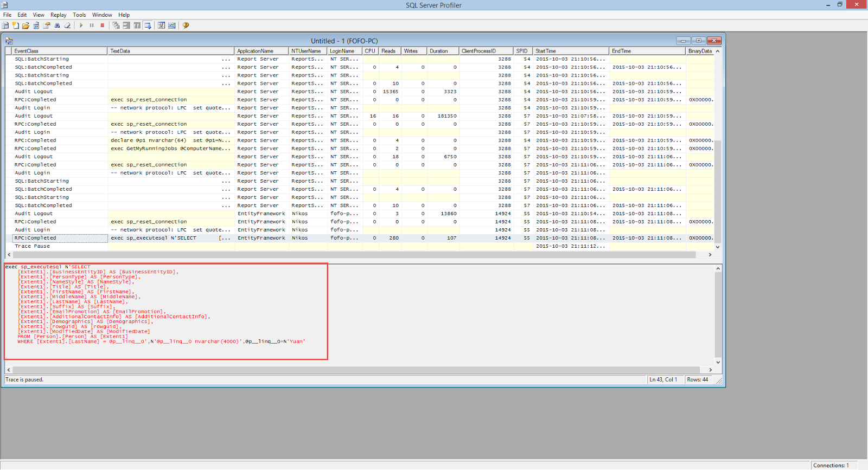Image resolution: width=868 pixels, height=470 pixels.
Task: Open the File menu
Action: pyautogui.click(x=7, y=15)
